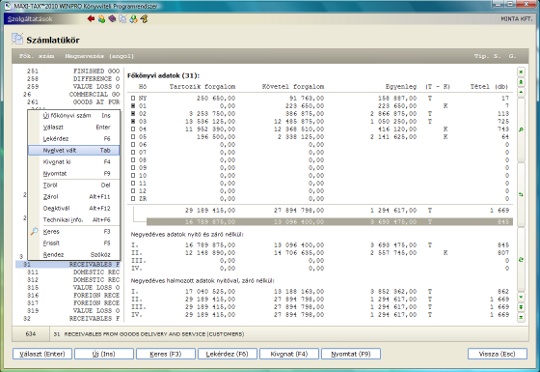Uncheck the 01 month checkbox
The height and width of the screenshot is (372, 540).
coord(133,106)
